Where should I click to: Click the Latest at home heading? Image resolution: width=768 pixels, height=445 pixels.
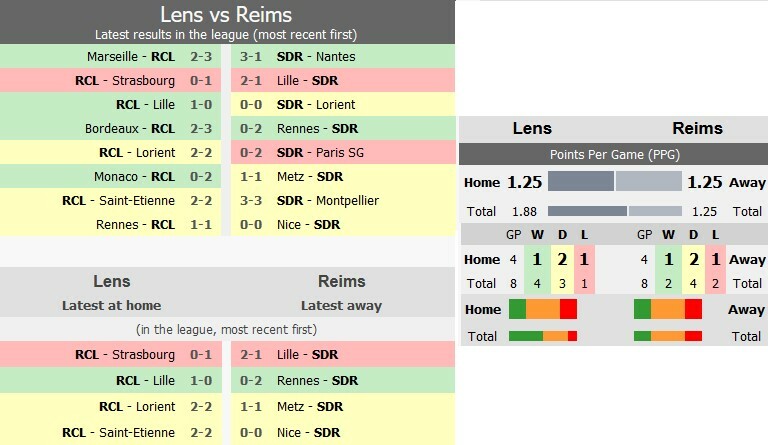(111, 305)
